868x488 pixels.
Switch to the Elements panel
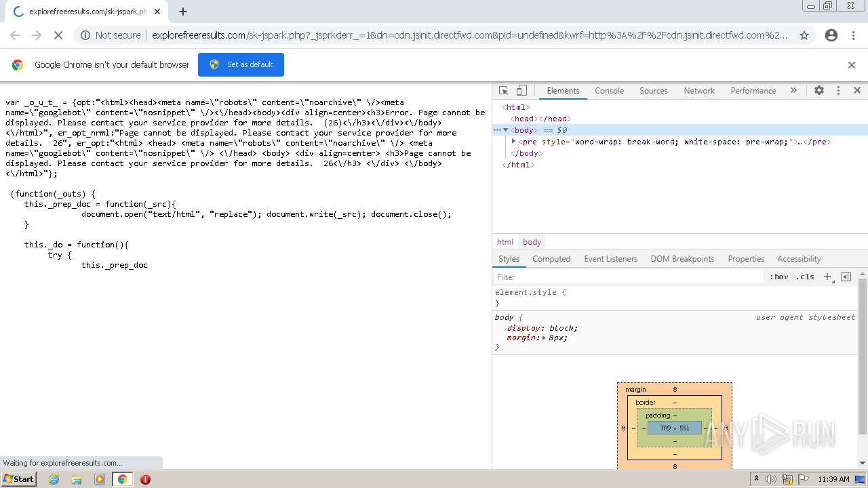click(x=563, y=90)
